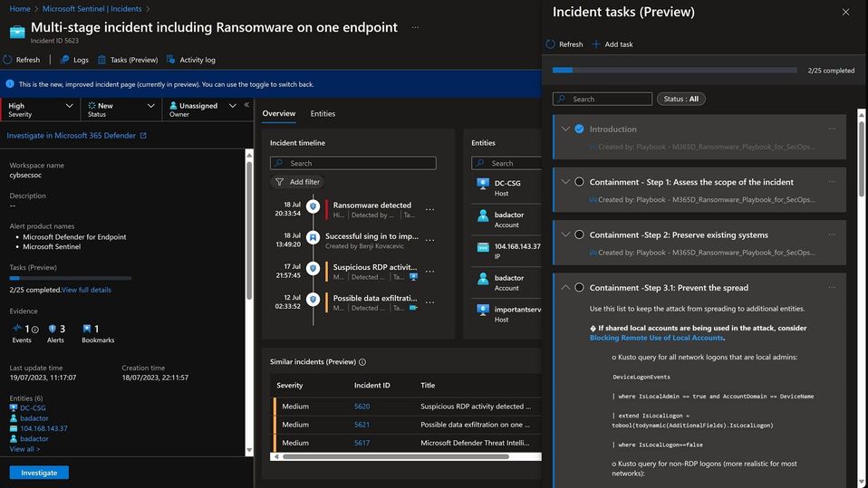This screenshot has height=488, width=868.
Task: Open the Activity log
Action: (191, 60)
